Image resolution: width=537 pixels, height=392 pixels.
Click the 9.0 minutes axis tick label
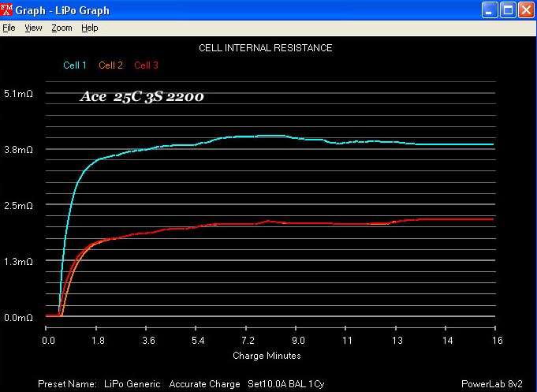click(x=298, y=340)
